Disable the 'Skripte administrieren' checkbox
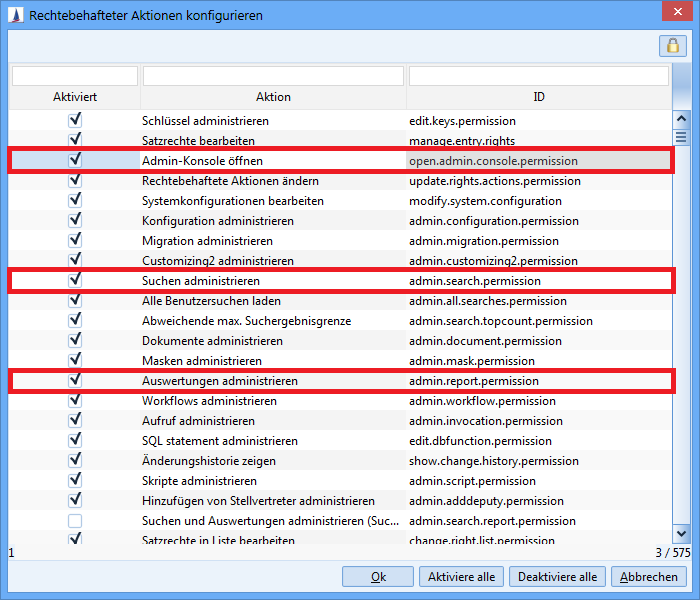This screenshot has height=600, width=700. (x=75, y=480)
